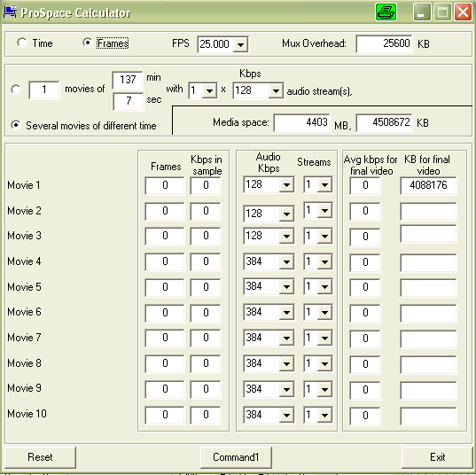Select the single 'movies of' radio option
The height and width of the screenshot is (475, 476).
16,90
